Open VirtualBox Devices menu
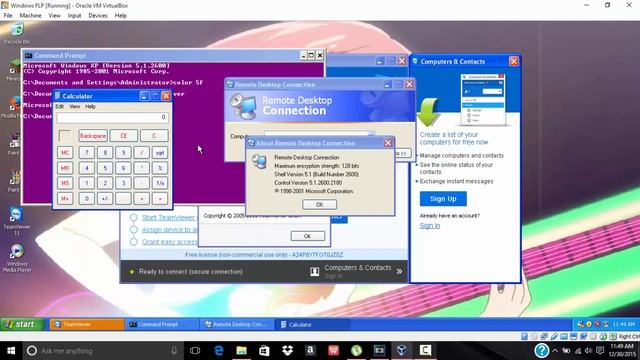 pyautogui.click(x=98, y=16)
